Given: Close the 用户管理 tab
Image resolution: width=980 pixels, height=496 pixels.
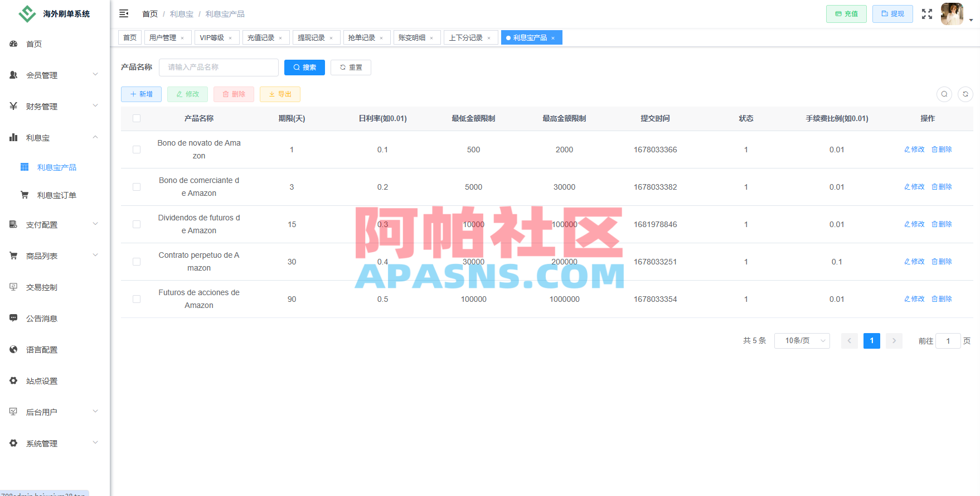Looking at the screenshot, I should [182, 38].
